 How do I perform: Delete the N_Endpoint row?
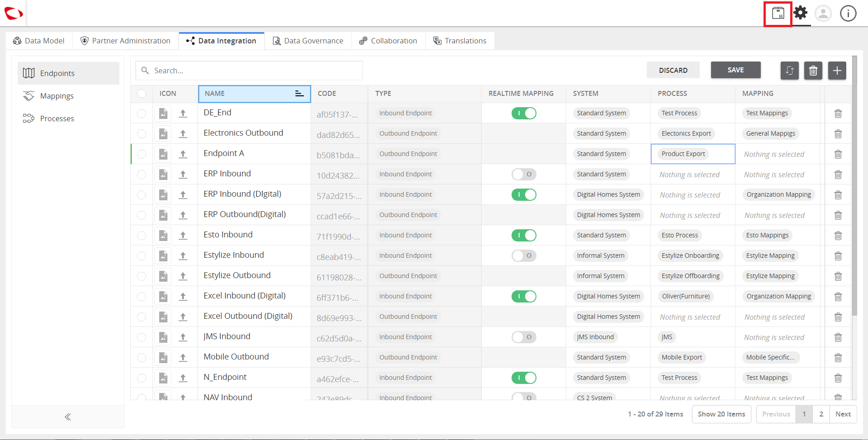pyautogui.click(x=838, y=378)
